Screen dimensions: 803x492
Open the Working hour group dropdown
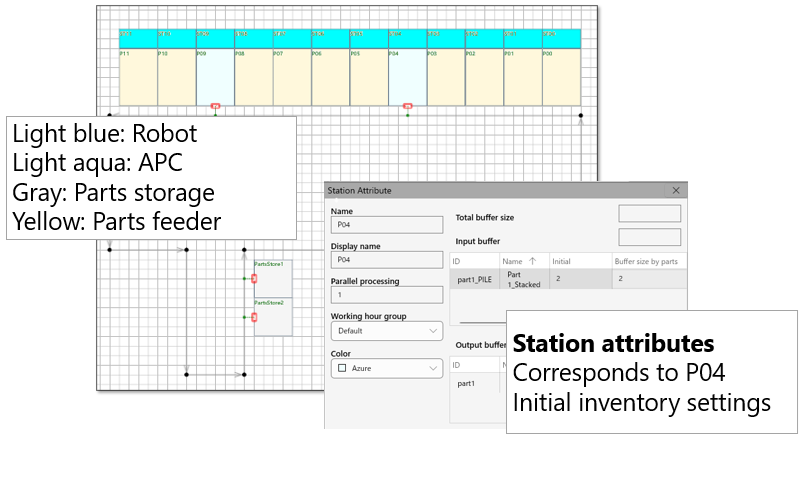(386, 331)
